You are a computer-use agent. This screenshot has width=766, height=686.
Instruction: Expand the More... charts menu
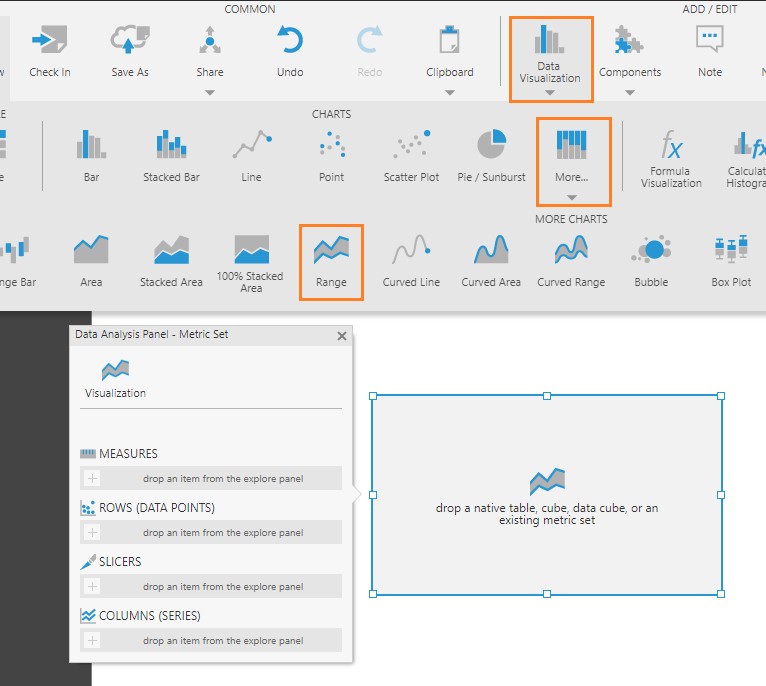coord(571,197)
